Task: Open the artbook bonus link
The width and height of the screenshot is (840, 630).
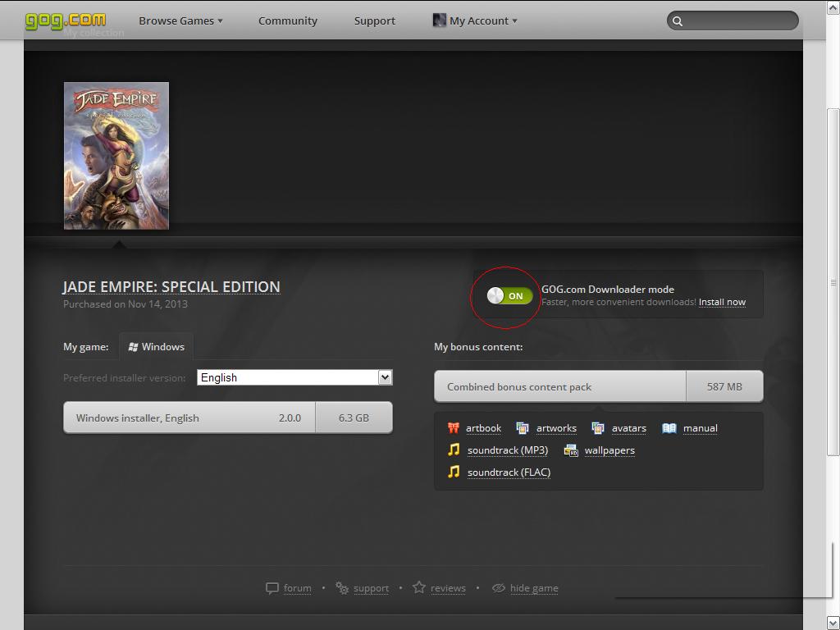Action: [483, 428]
